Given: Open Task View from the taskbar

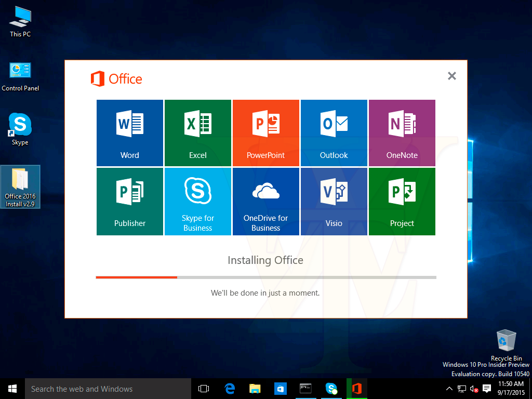Looking at the screenshot, I should tap(204, 389).
